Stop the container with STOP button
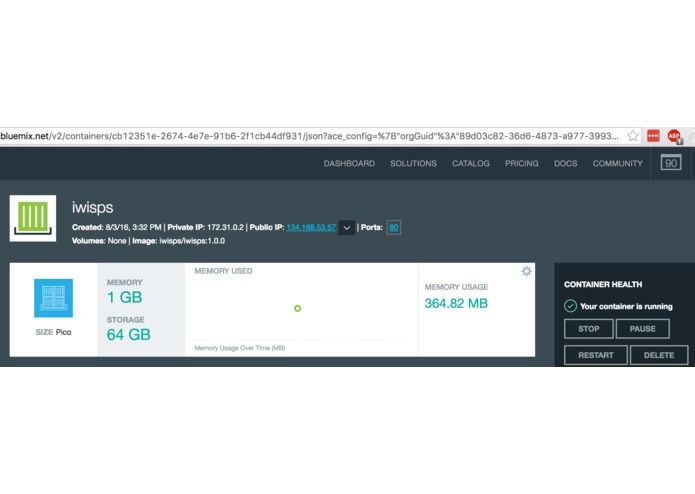Screen dimensions: 695x494 tap(589, 329)
